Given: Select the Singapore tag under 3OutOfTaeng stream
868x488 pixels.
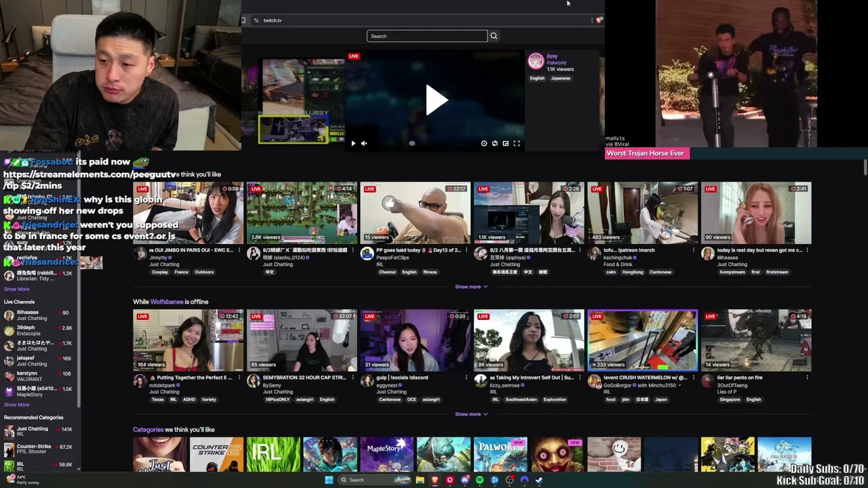Looking at the screenshot, I should click(730, 400).
